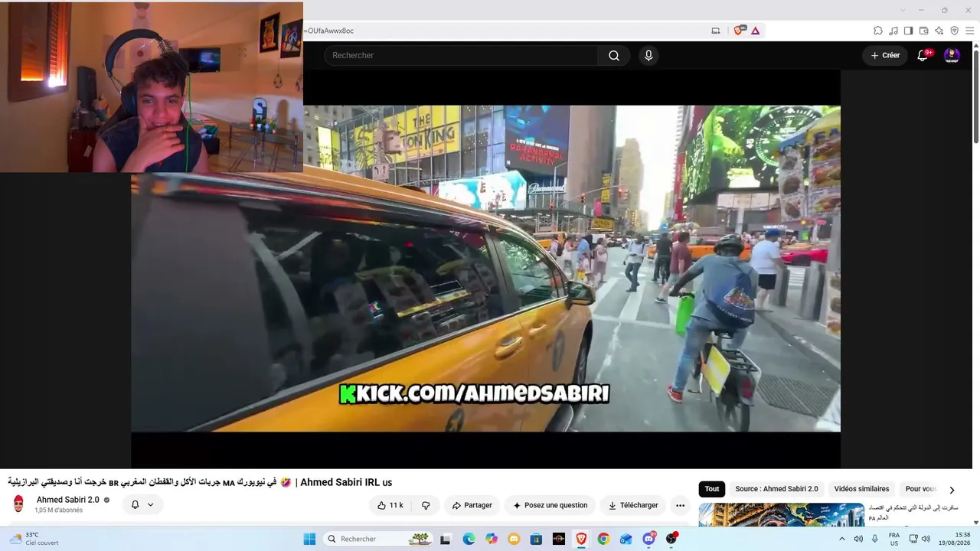Viewport: 980px width, 551px height.
Task: Open network and volume quick settings
Action: pos(919,539)
